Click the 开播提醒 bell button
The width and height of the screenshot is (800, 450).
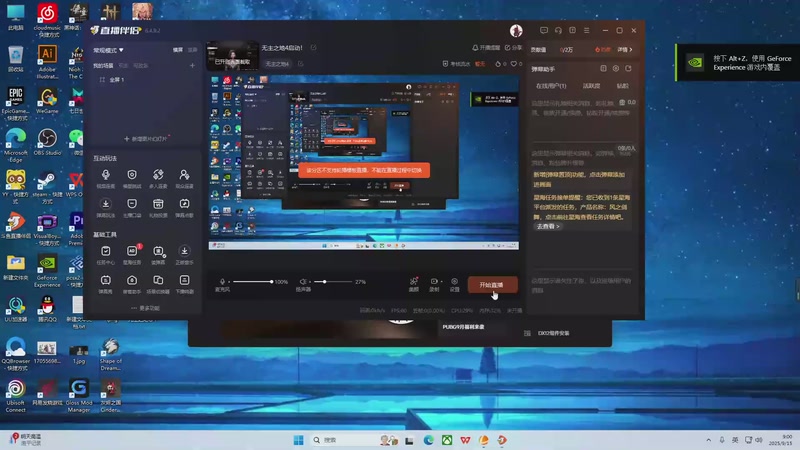(486, 47)
